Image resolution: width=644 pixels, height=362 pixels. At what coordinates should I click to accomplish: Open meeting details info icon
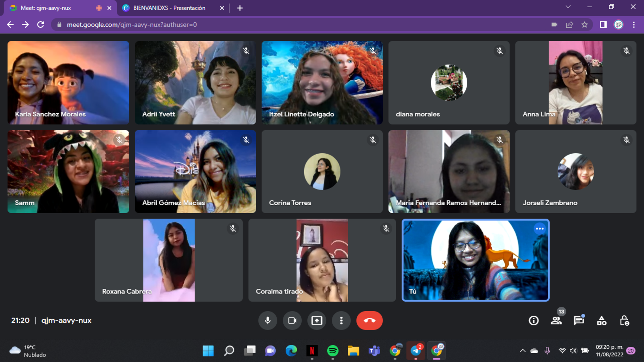point(533,321)
